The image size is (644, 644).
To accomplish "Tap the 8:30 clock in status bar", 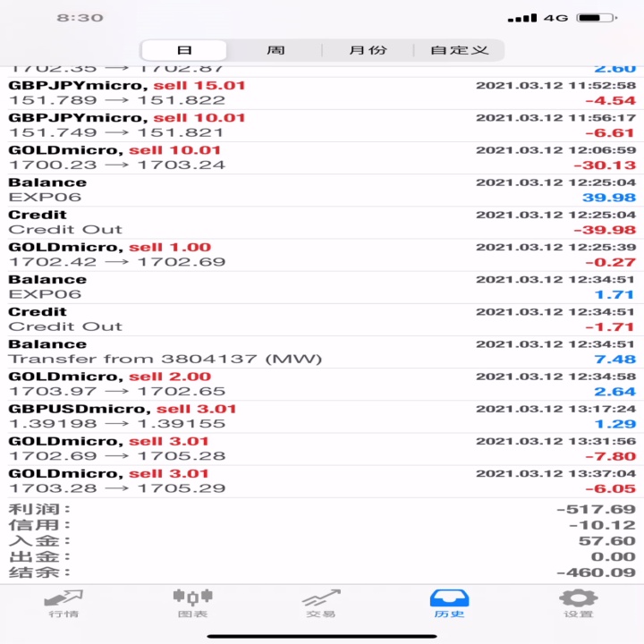I will pos(80,18).
